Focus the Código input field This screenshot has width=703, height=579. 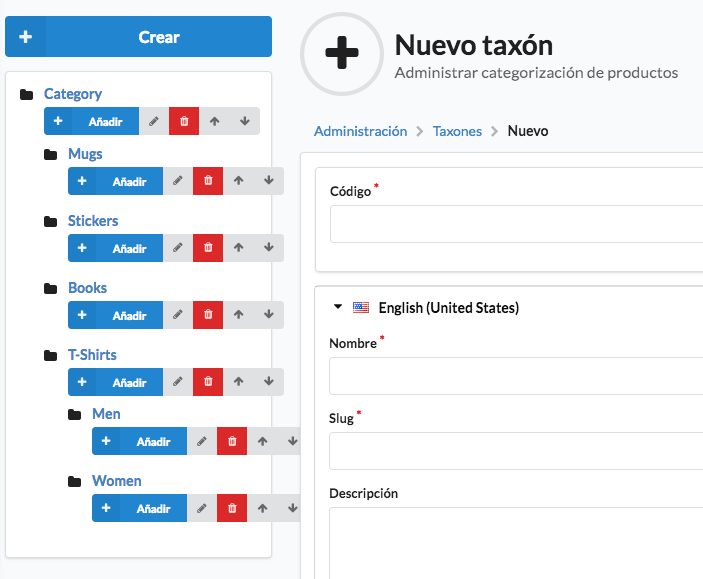click(x=516, y=224)
